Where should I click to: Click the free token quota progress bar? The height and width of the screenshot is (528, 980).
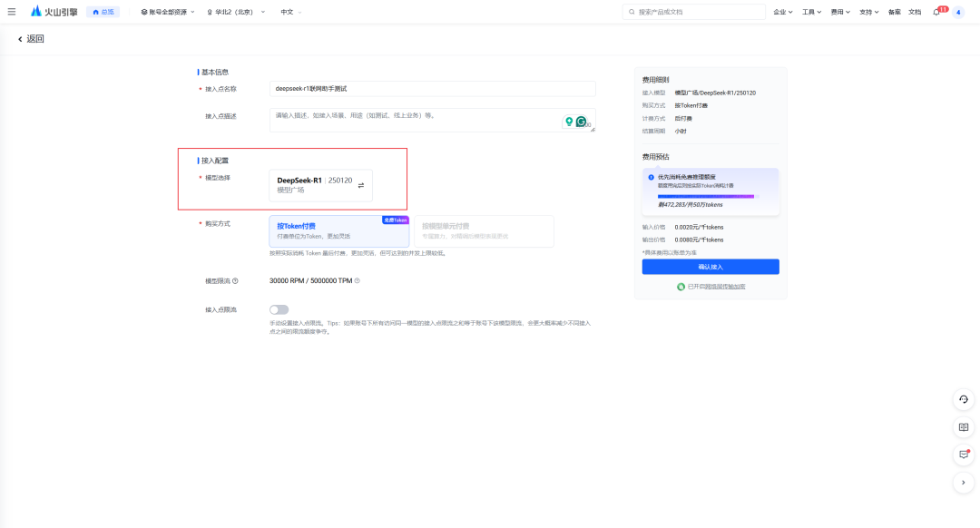pos(706,196)
